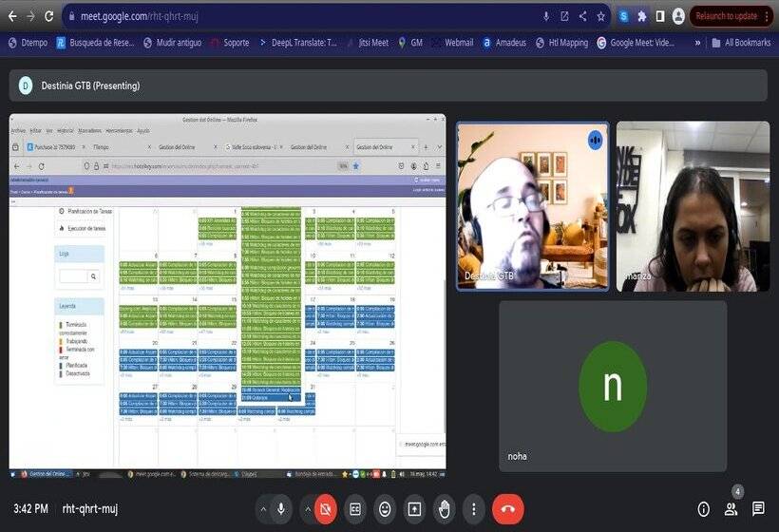Expand video settings arrow beside camera
The width and height of the screenshot is (779, 532).
click(x=307, y=509)
